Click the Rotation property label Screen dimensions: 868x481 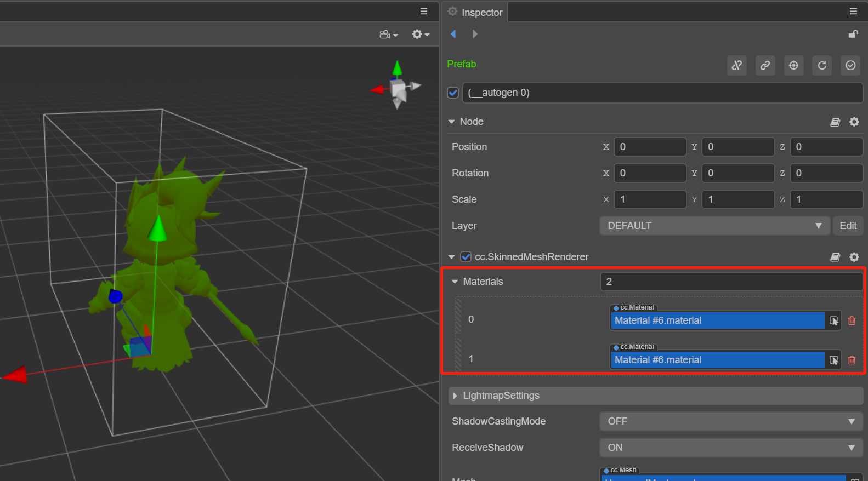[x=470, y=173]
